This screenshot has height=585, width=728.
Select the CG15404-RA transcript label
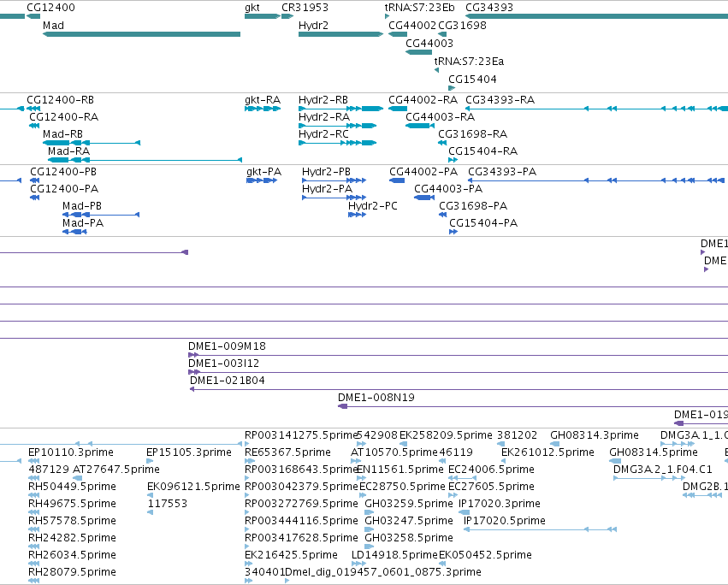tap(482, 151)
